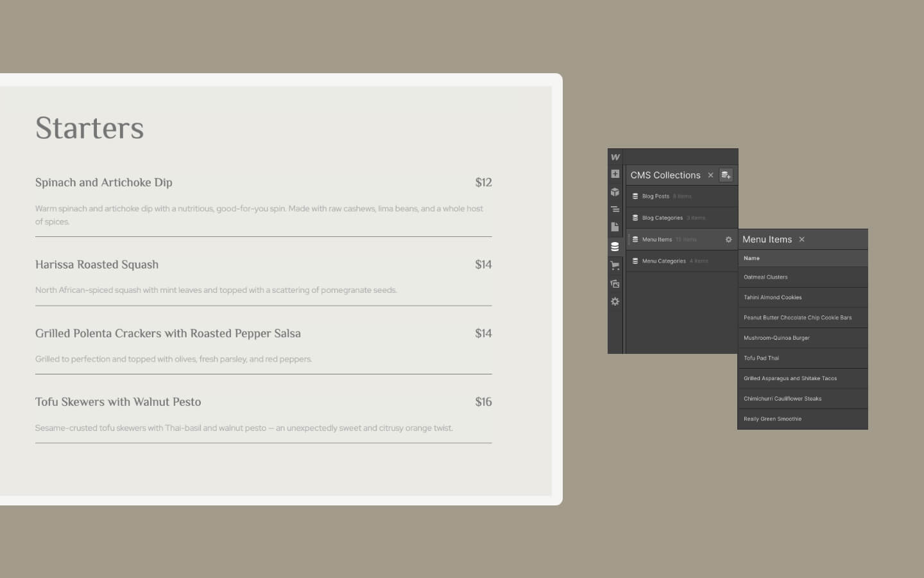Open the Tofu Pad Thai item
Image resolution: width=924 pixels, height=578 pixels.
pyautogui.click(x=761, y=358)
